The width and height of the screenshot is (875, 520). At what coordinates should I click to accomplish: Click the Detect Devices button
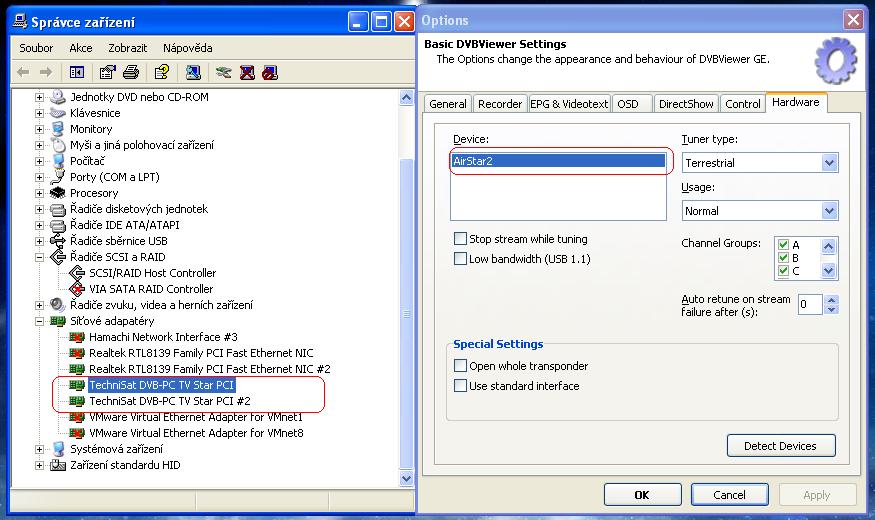point(781,446)
